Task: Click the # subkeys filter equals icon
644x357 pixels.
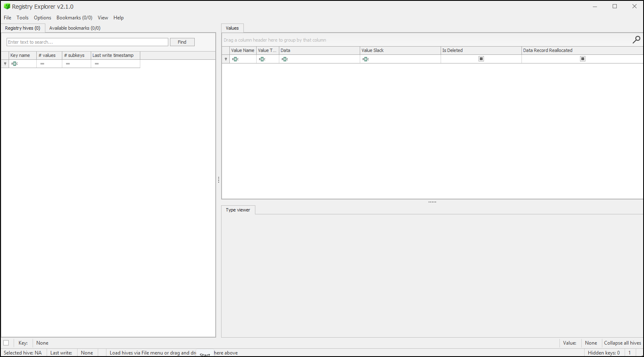Action: 68,63
